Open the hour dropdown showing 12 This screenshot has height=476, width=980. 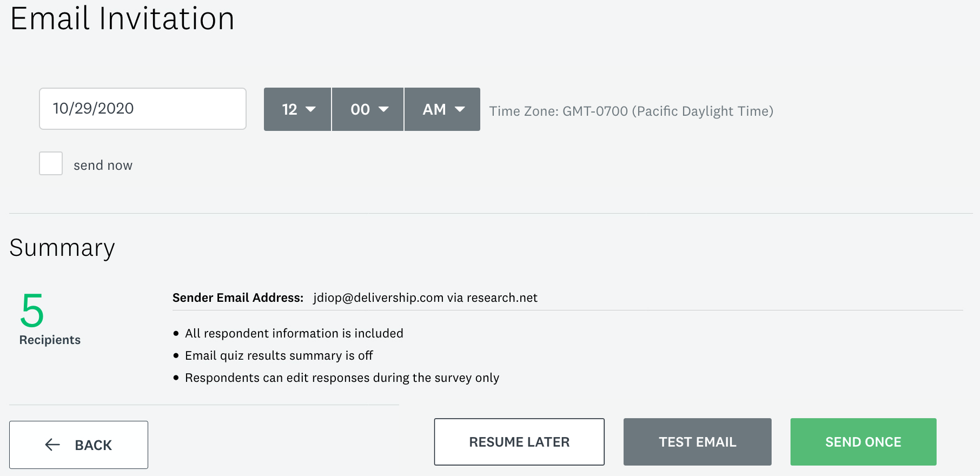(297, 109)
